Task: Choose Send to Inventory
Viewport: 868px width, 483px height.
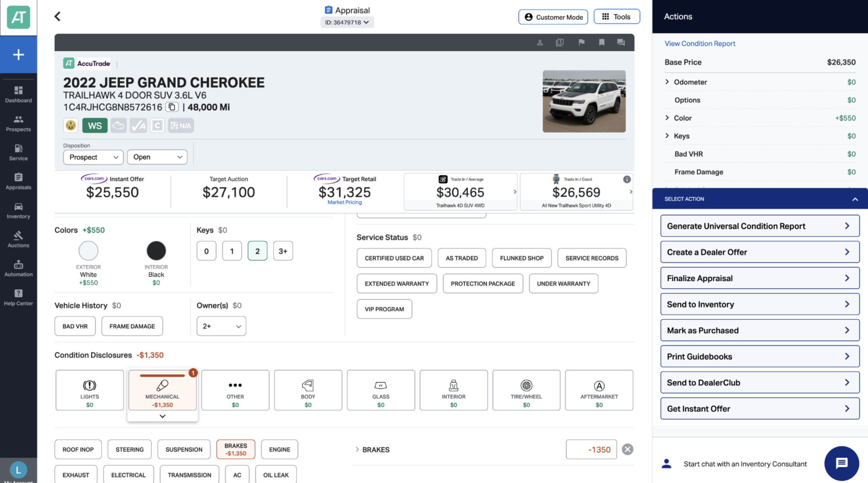Action: (759, 304)
